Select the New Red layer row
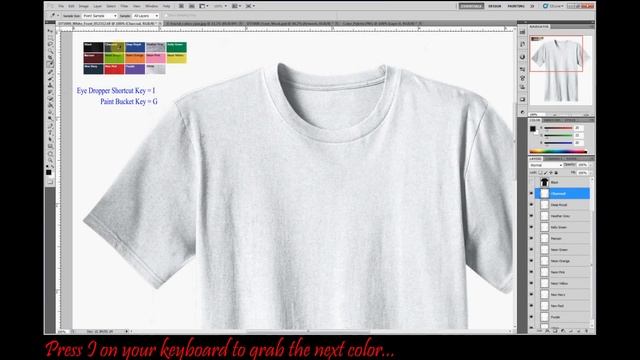Viewport: 640px width, 360px height. coord(562,306)
